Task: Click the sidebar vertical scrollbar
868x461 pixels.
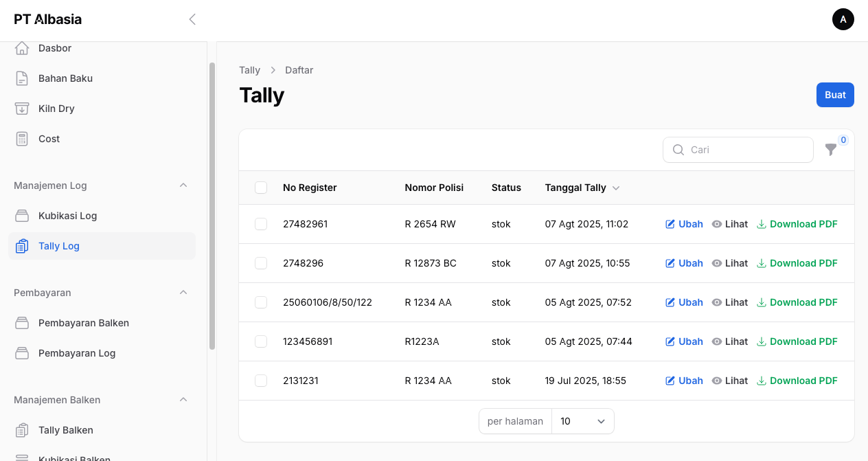Action: click(212, 206)
